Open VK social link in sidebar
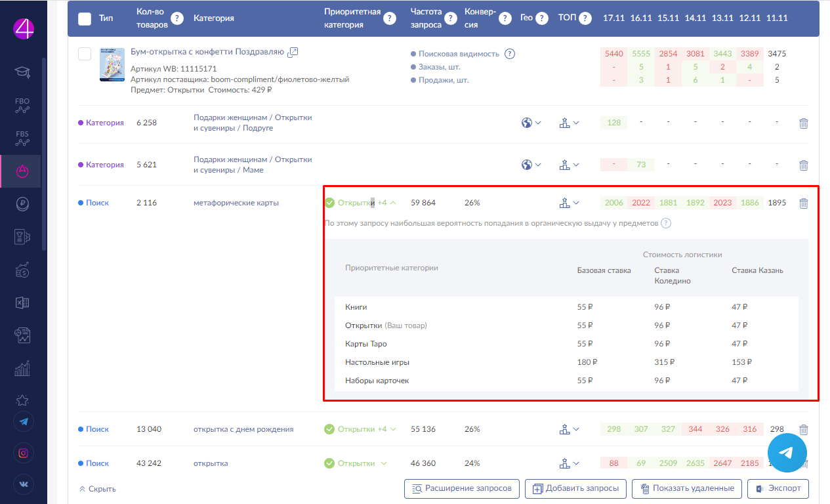This screenshot has width=830, height=504. [23, 484]
